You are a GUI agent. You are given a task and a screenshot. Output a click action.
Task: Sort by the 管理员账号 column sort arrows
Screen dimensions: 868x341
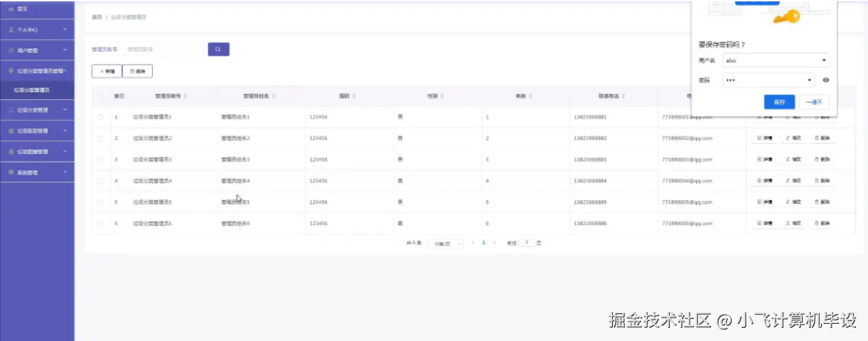(x=185, y=96)
